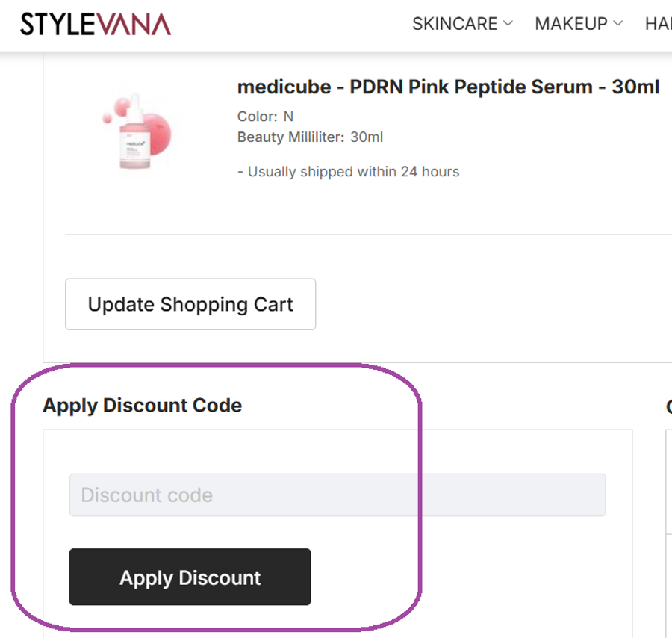Open the SKINCARE menu
The height and width of the screenshot is (638, 672).
tap(454, 24)
